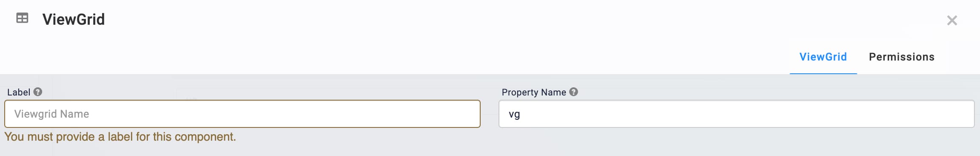Place cursor after 'vg' in Property Name
The width and height of the screenshot is (980, 156).
521,114
